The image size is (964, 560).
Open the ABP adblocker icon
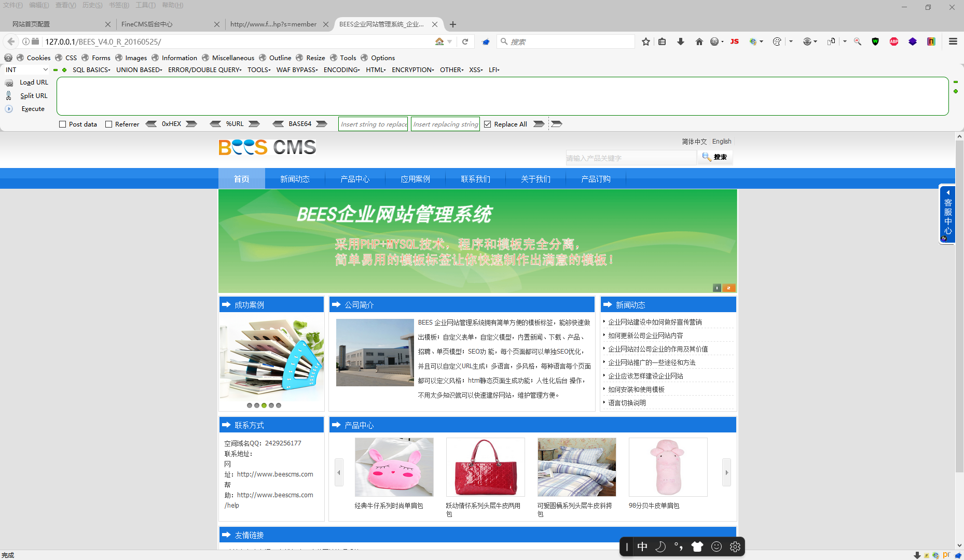[x=894, y=41]
